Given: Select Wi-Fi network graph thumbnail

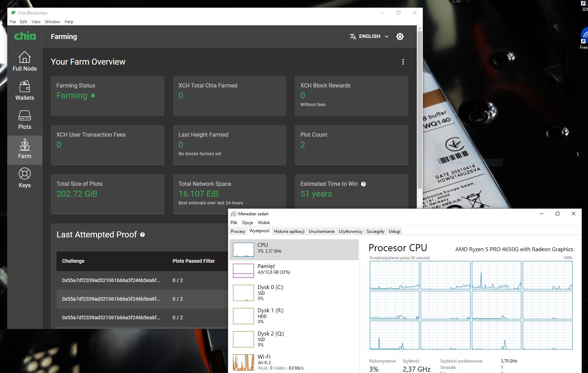Looking at the screenshot, I should [x=243, y=362].
